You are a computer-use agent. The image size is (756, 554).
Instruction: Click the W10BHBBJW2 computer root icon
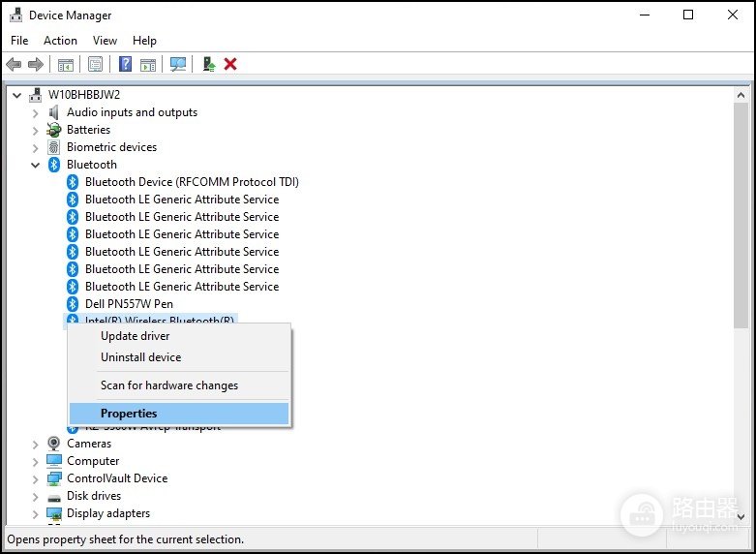point(35,95)
